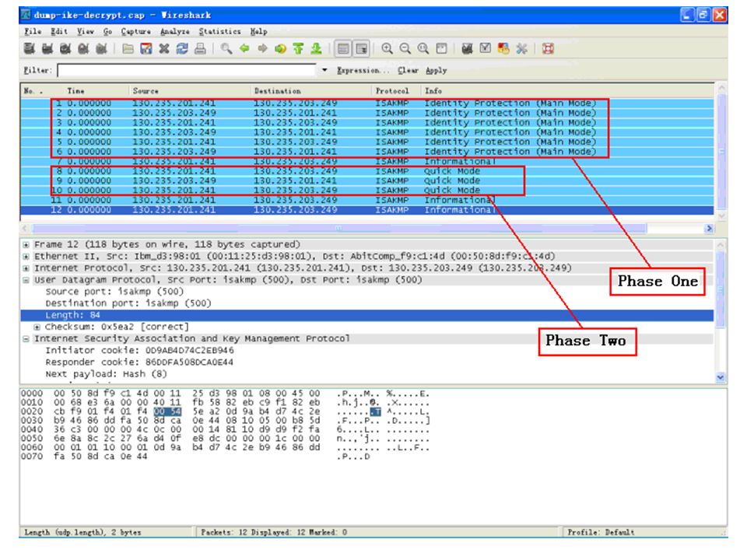Expand the Frame 12 tree node
This screenshot has height=560, width=747.
click(x=26, y=245)
